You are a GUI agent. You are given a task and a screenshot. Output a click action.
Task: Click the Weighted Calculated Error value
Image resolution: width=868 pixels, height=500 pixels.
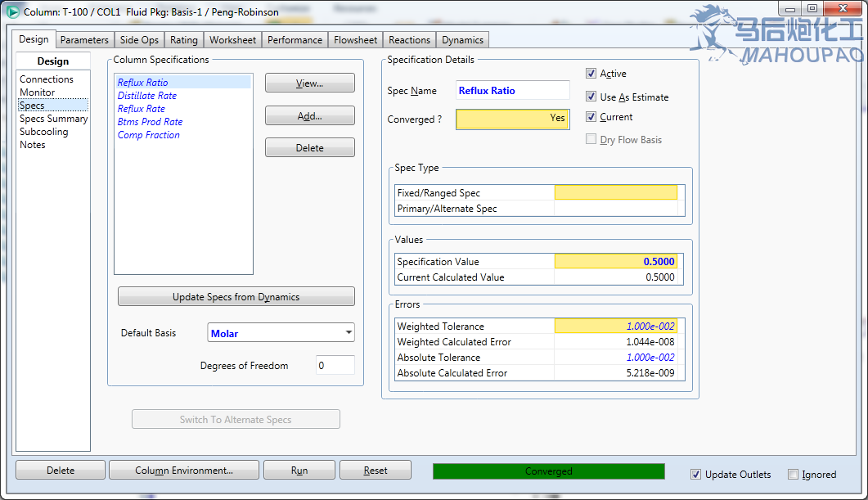coord(615,341)
